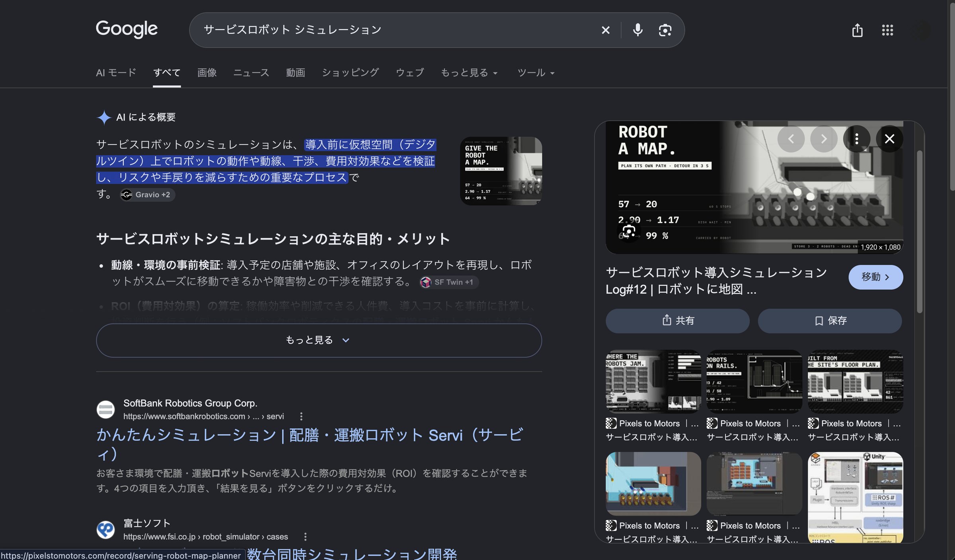The image size is (955, 560).
Task: Click the Lens search icon on preview image
Action: [x=629, y=231]
